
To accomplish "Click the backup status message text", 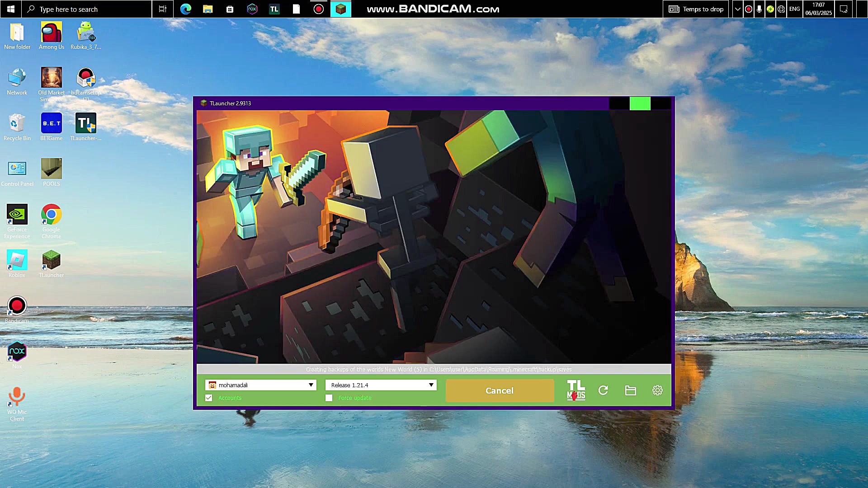I will click(439, 370).
